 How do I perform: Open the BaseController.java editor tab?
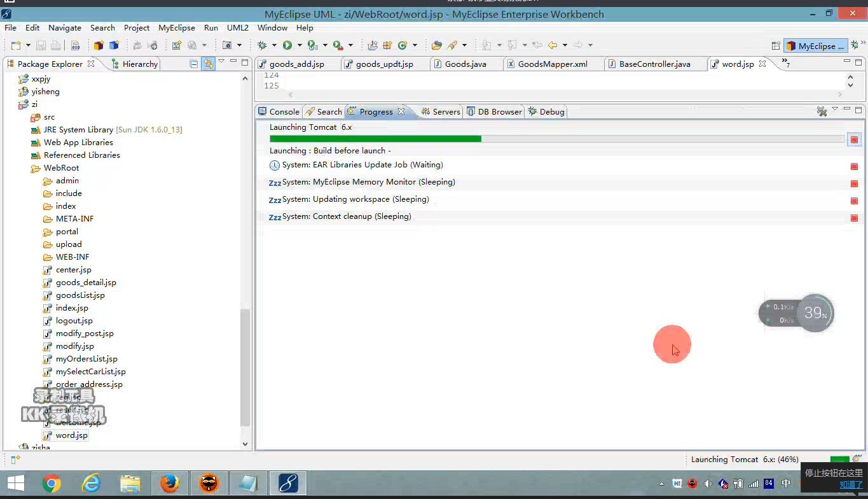(654, 64)
